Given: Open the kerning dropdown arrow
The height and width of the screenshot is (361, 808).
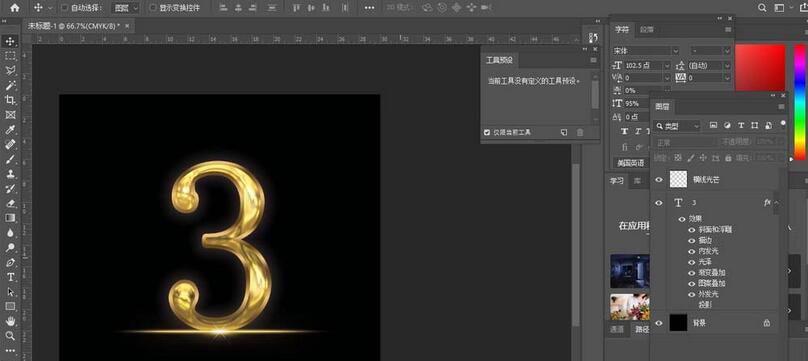Looking at the screenshot, I should coord(667,78).
